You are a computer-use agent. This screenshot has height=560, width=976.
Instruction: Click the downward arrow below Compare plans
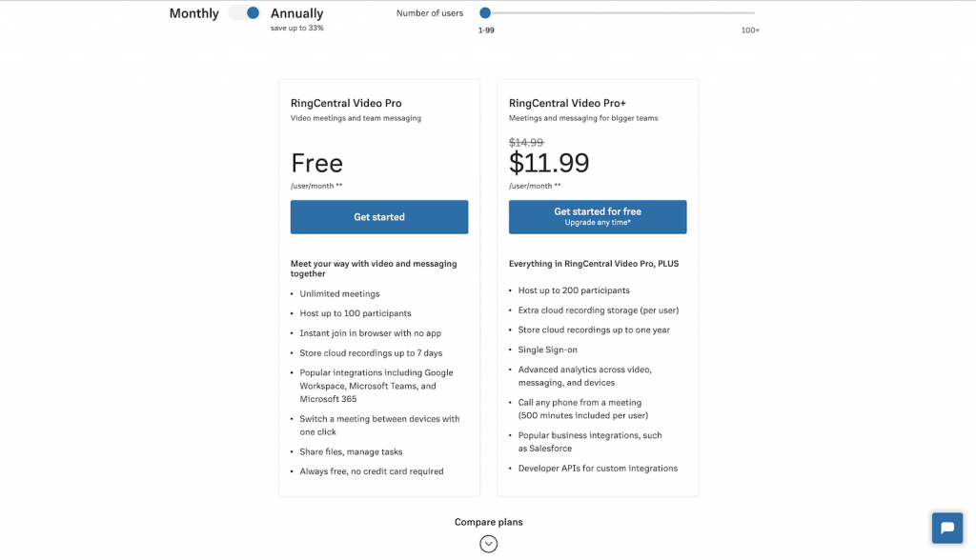(488, 544)
